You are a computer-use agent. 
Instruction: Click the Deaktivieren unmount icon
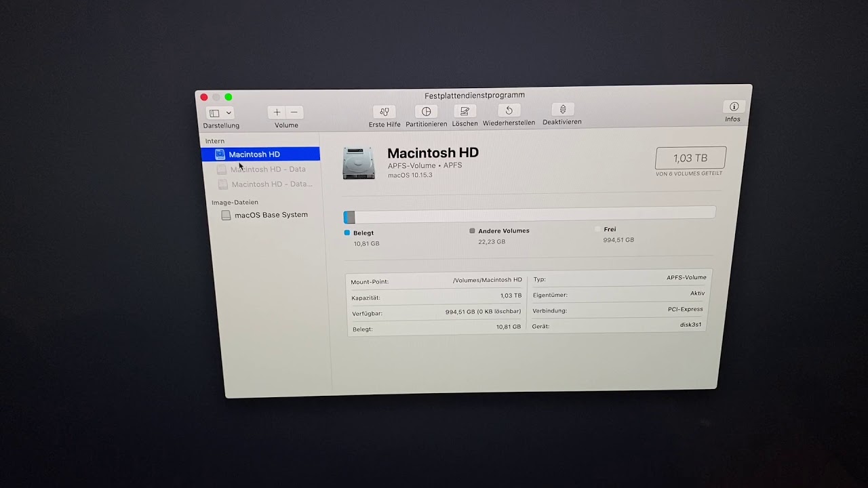click(x=562, y=110)
